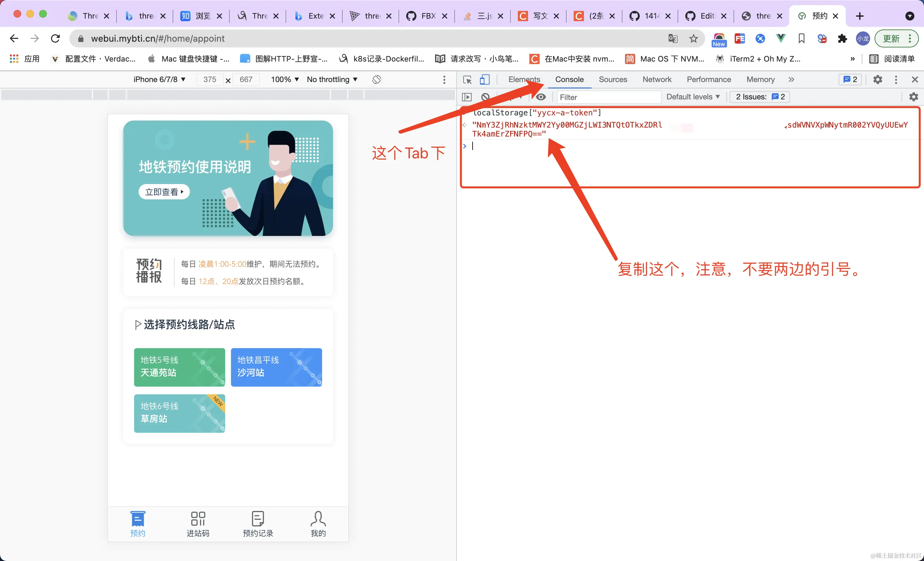924x561 pixels.
Task: Reload the page with refresh icon
Action: point(56,38)
